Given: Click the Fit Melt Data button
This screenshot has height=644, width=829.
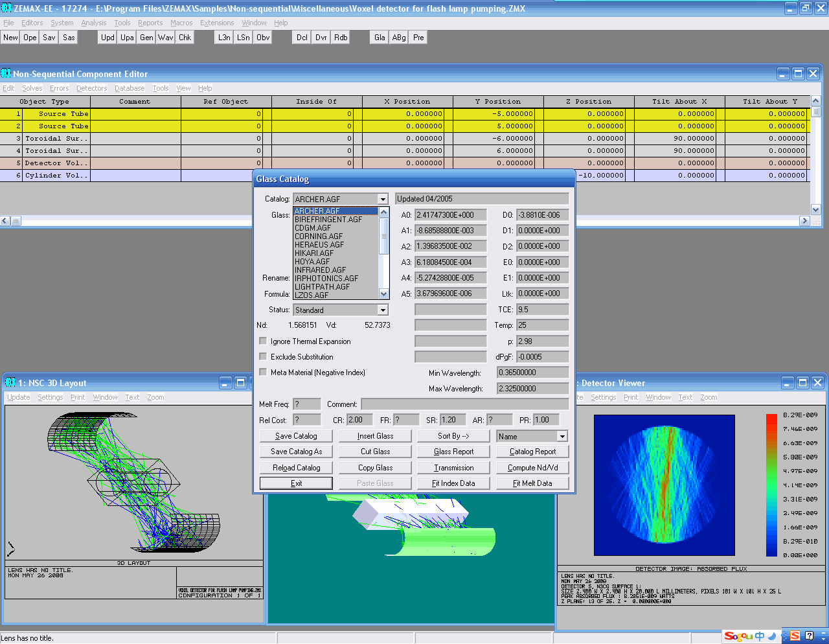Looking at the screenshot, I should 532,483.
